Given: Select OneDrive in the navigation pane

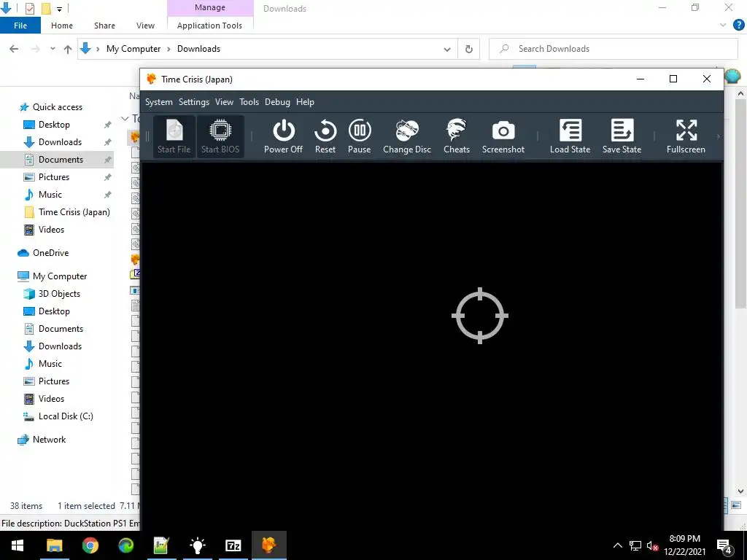Looking at the screenshot, I should [x=50, y=253].
